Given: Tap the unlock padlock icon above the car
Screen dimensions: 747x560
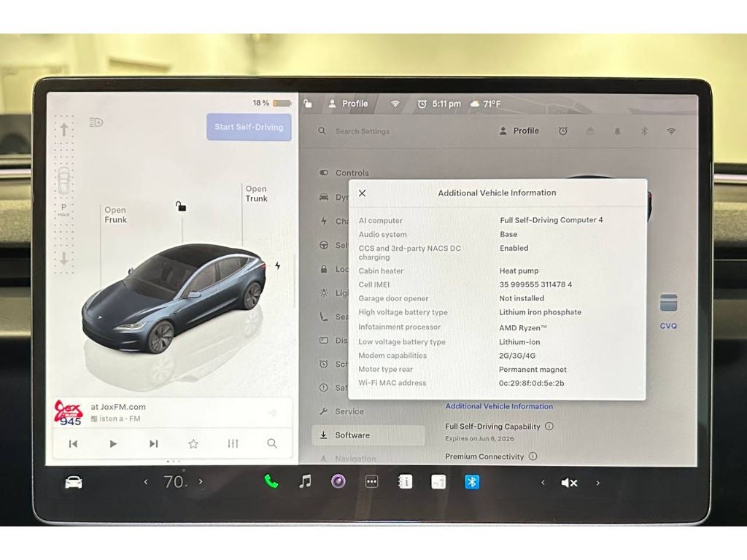Looking at the screenshot, I should pyautogui.click(x=181, y=206).
